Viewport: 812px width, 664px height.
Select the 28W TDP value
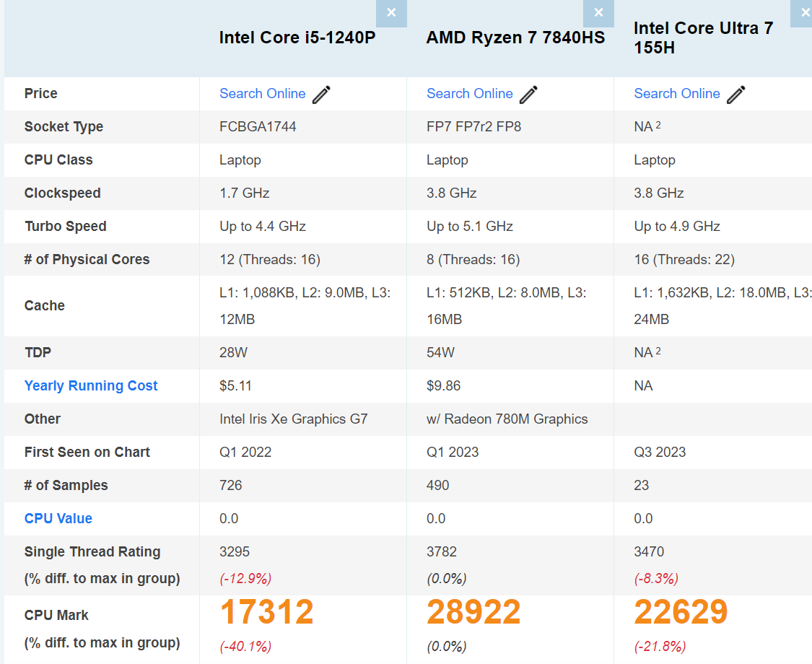click(234, 353)
